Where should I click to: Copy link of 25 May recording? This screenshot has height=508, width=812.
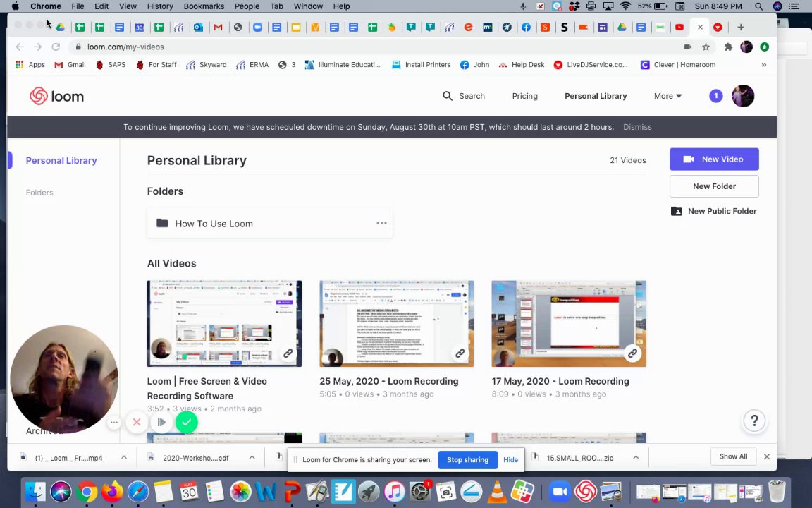(x=460, y=353)
